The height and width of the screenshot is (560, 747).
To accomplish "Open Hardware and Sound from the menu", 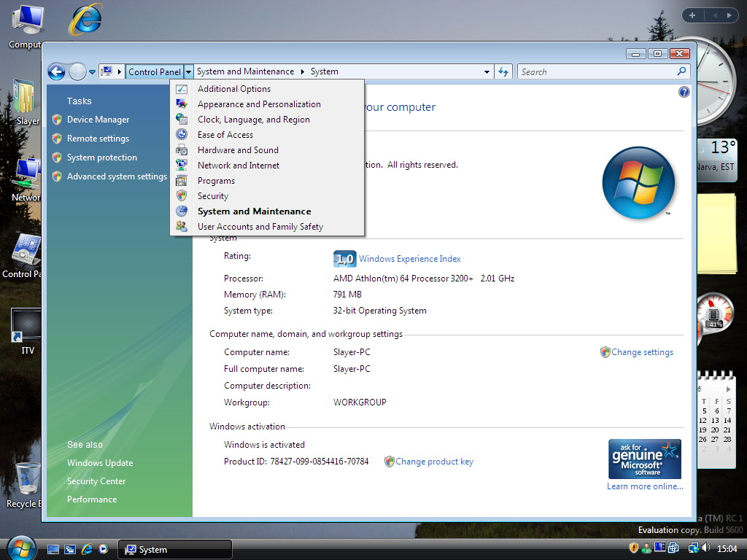I will tap(267, 150).
